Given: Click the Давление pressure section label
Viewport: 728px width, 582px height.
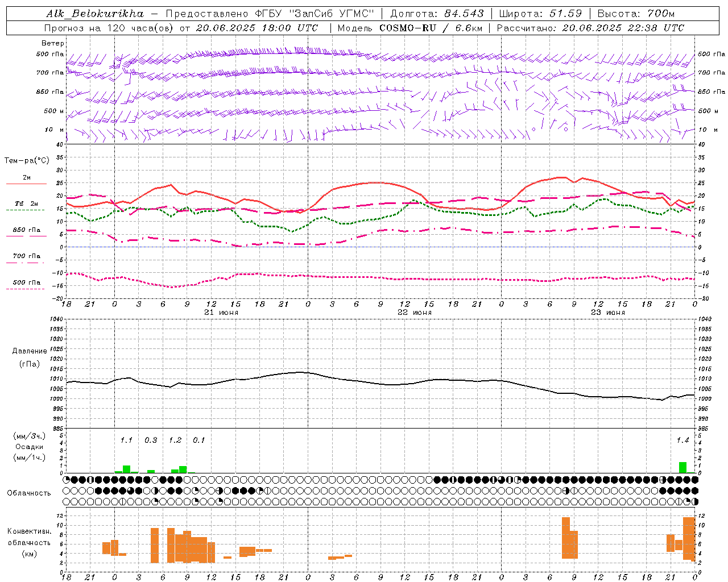Looking at the screenshot, I should point(29,351).
